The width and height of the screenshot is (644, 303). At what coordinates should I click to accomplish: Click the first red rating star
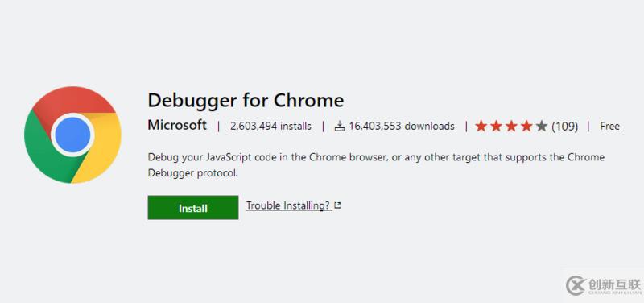(x=481, y=126)
